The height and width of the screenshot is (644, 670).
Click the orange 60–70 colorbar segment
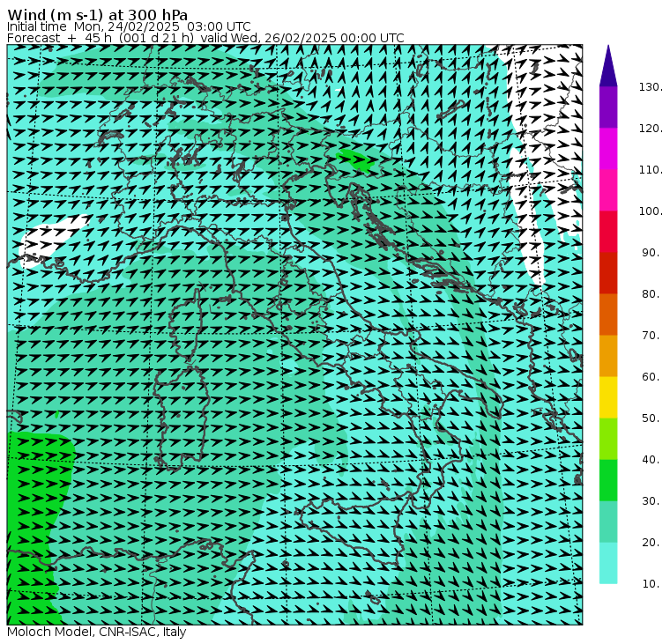(x=608, y=356)
